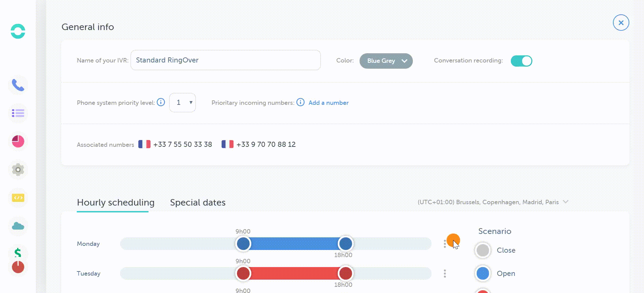The image size is (644, 293).
Task: Click the General info heading
Action: (88, 27)
